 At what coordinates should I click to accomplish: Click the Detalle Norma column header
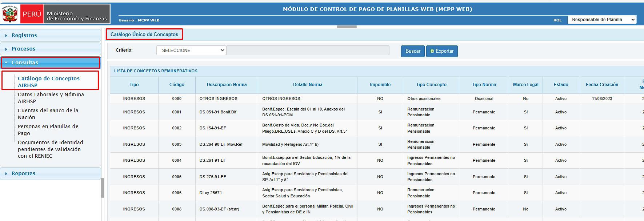point(308,85)
